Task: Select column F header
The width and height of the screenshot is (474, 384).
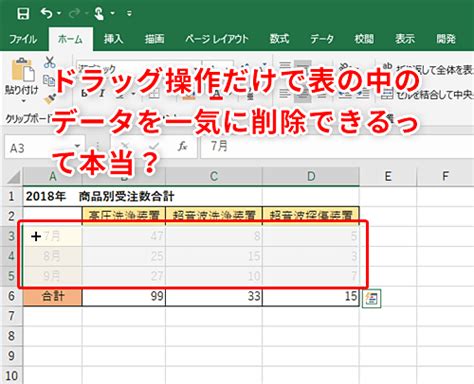Action: [x=445, y=176]
